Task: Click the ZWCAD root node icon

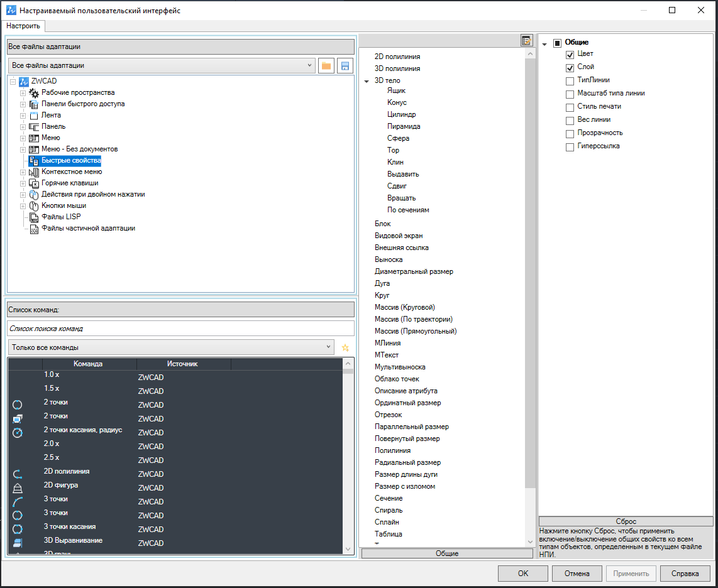Action: point(24,82)
